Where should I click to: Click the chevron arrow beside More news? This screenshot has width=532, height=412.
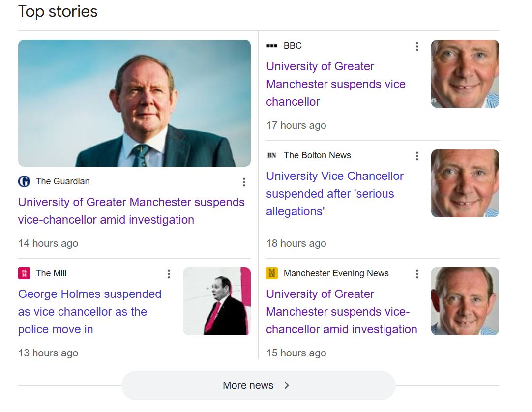[287, 385]
